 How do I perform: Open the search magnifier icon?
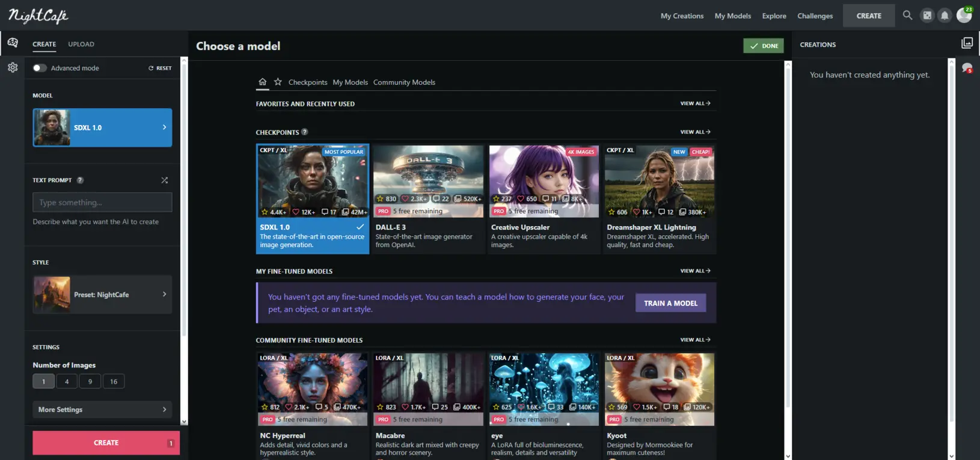[907, 15]
